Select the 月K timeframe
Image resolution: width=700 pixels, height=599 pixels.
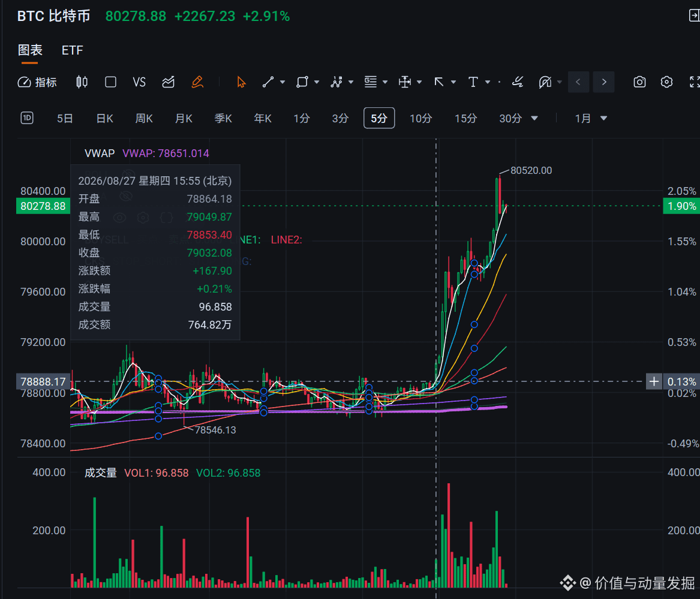(184, 118)
